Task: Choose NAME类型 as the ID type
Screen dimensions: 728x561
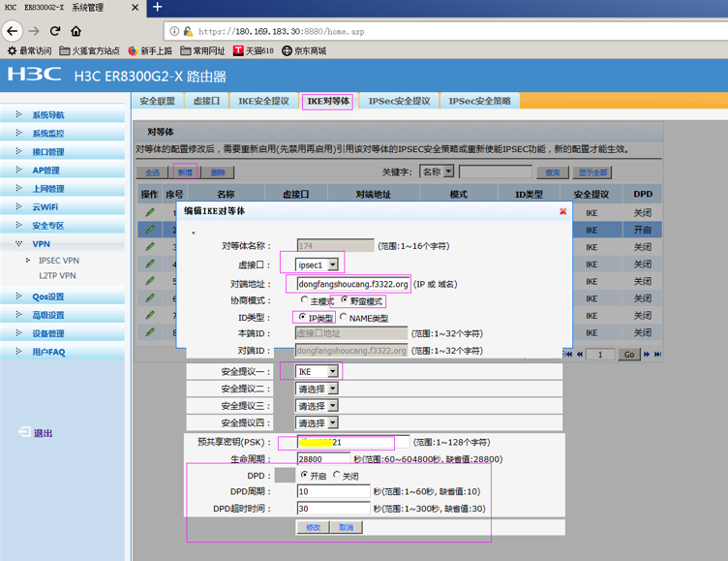Action: 344,318
